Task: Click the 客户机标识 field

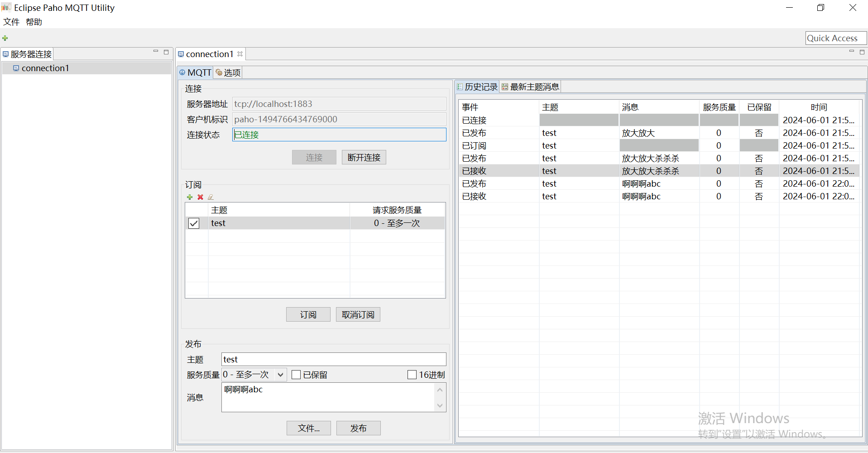Action: (x=339, y=119)
